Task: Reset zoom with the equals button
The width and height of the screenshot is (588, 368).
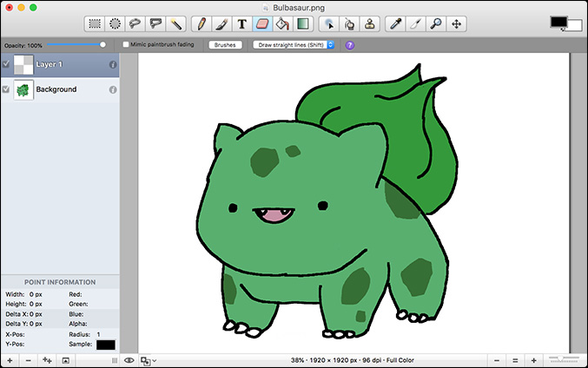Action: [515, 360]
